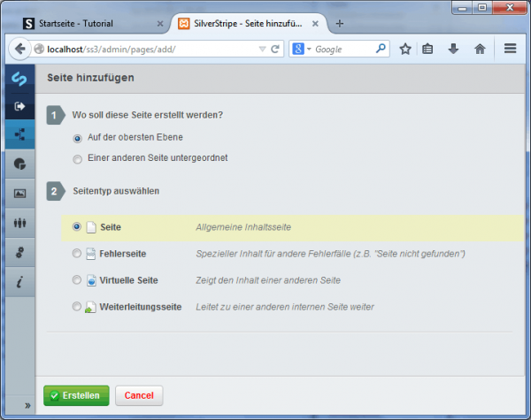This screenshot has height=420, width=531.
Task: Open a new browser tab
Action: (x=339, y=23)
